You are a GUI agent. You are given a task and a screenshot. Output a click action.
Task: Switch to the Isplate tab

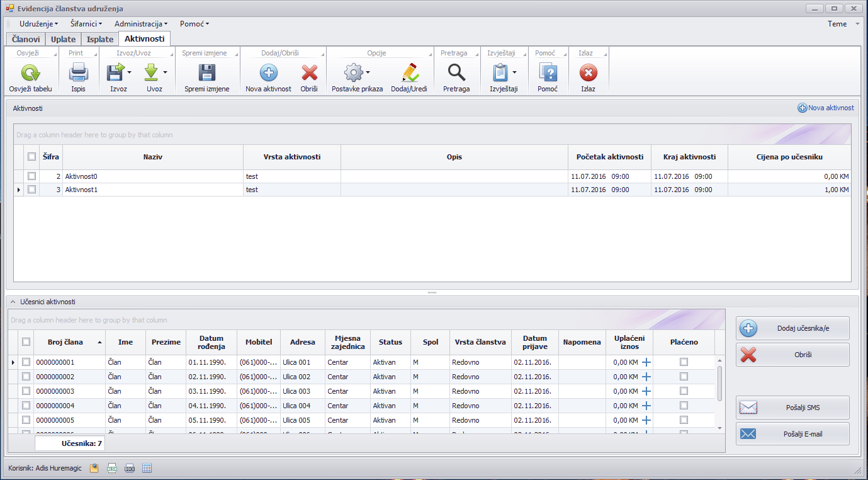pyautogui.click(x=100, y=39)
